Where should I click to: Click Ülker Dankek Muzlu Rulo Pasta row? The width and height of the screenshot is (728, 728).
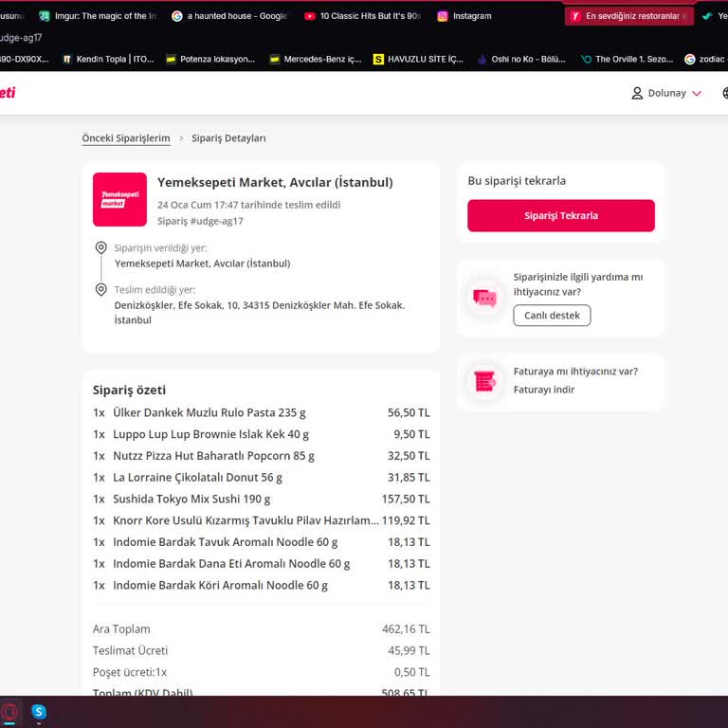pyautogui.click(x=262, y=412)
